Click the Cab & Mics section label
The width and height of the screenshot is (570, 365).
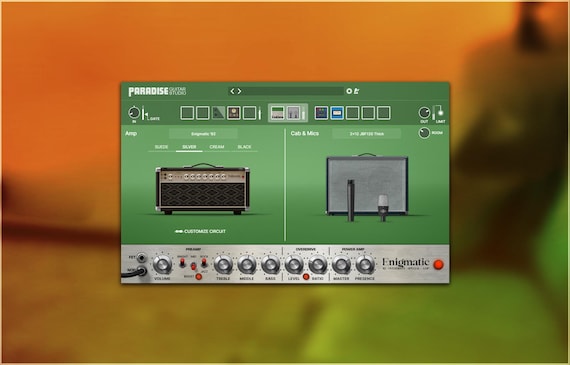(x=305, y=133)
